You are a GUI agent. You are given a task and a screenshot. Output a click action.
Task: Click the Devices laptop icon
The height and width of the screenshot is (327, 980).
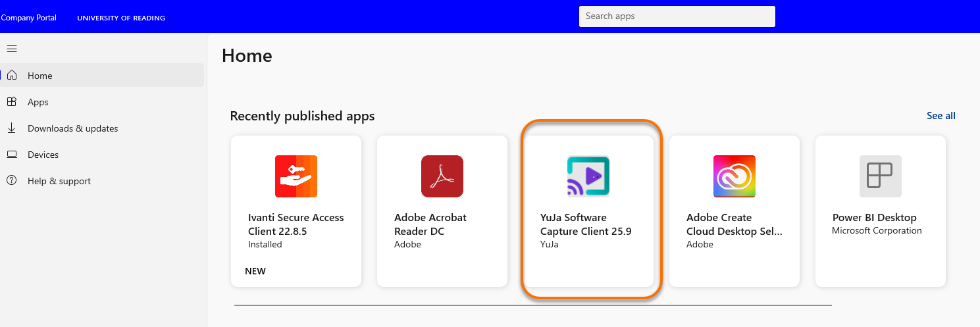[12, 155]
